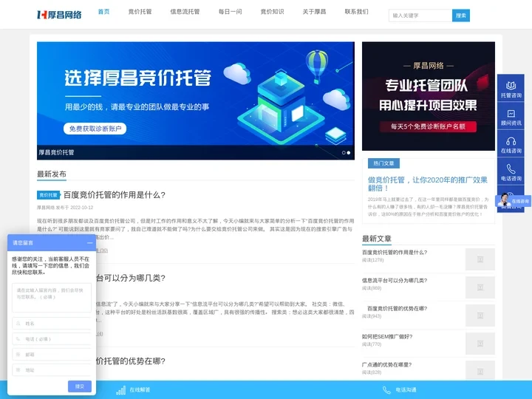Image resolution: width=532 pixels, height=399 pixels.
Task: Open the 联系我们 nav item
Action: point(356,12)
